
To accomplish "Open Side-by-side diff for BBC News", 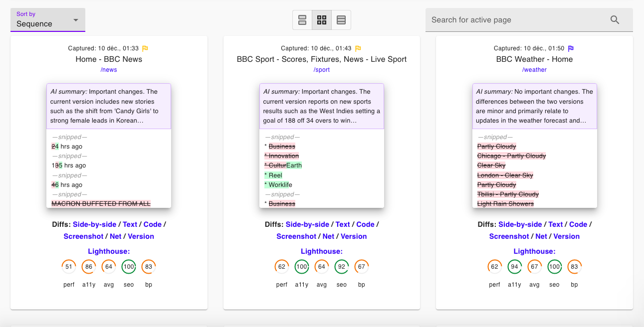I will pos(94,224).
